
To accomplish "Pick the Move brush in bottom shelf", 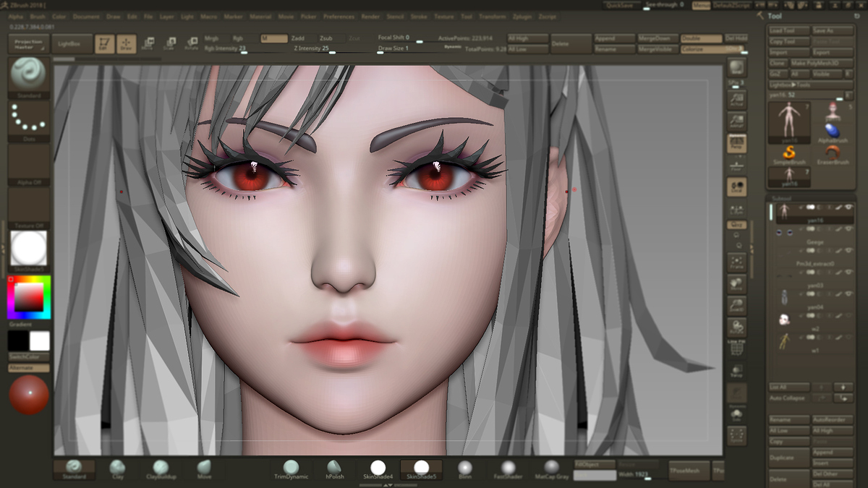I will [x=205, y=469].
